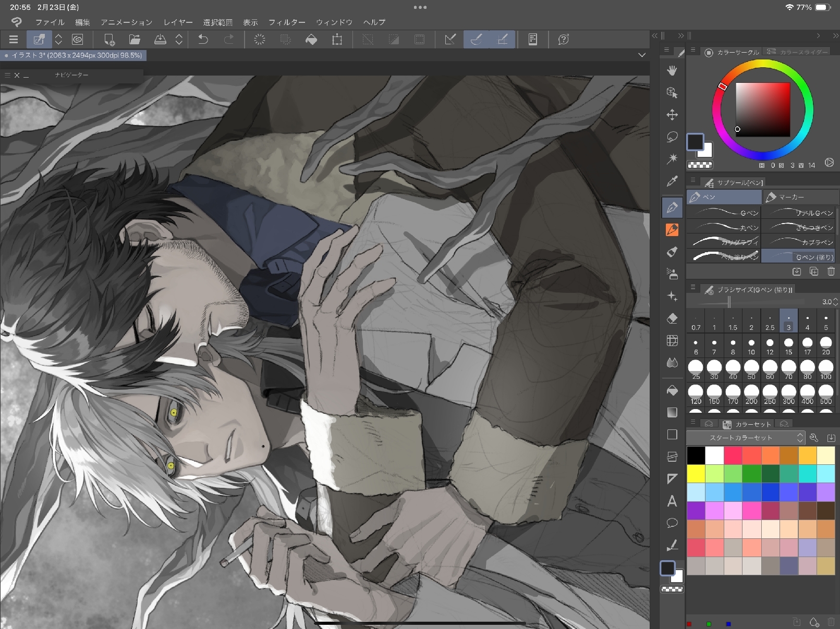Select the 丸ペン sub tool
Image resolution: width=840 pixels, height=629 pixels.
pos(724,227)
